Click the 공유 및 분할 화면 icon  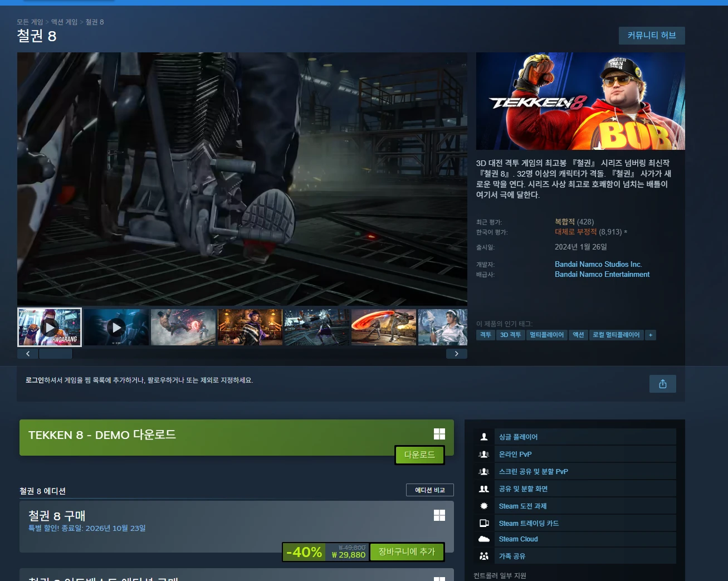click(484, 489)
